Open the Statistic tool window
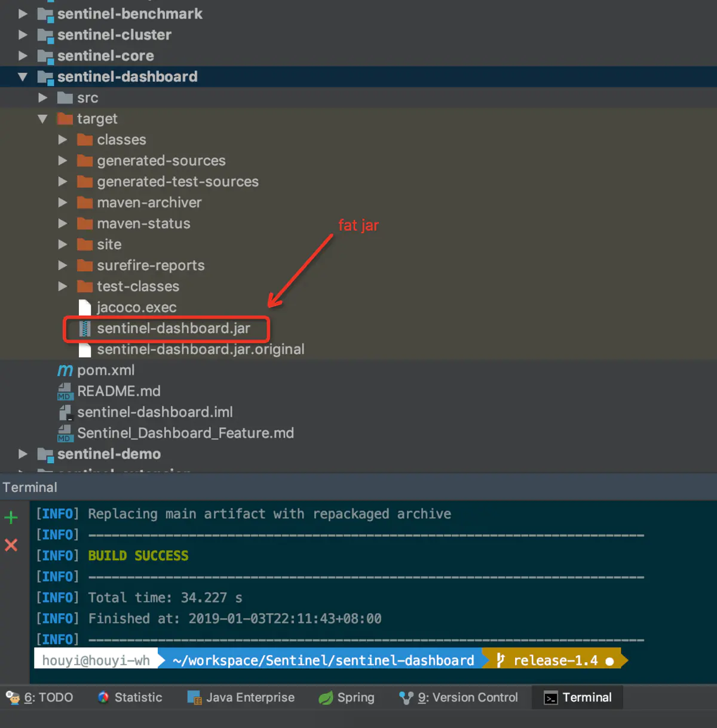717x728 pixels. (130, 698)
